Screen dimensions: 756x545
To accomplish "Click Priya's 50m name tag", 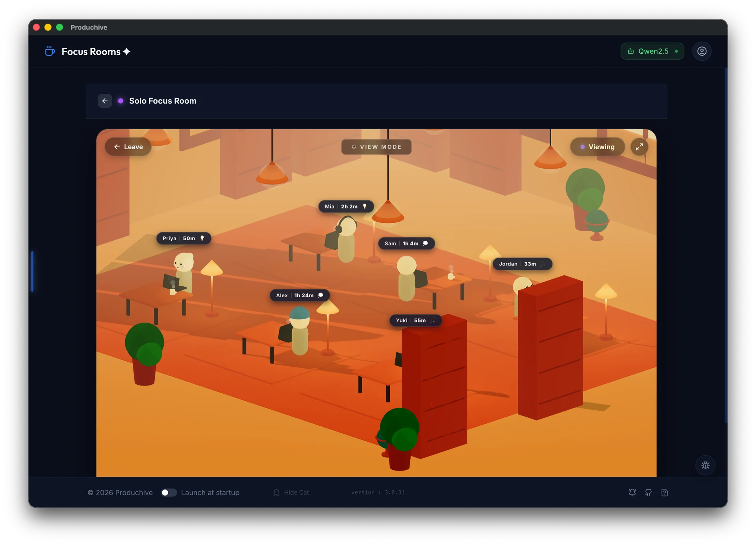I will [183, 238].
